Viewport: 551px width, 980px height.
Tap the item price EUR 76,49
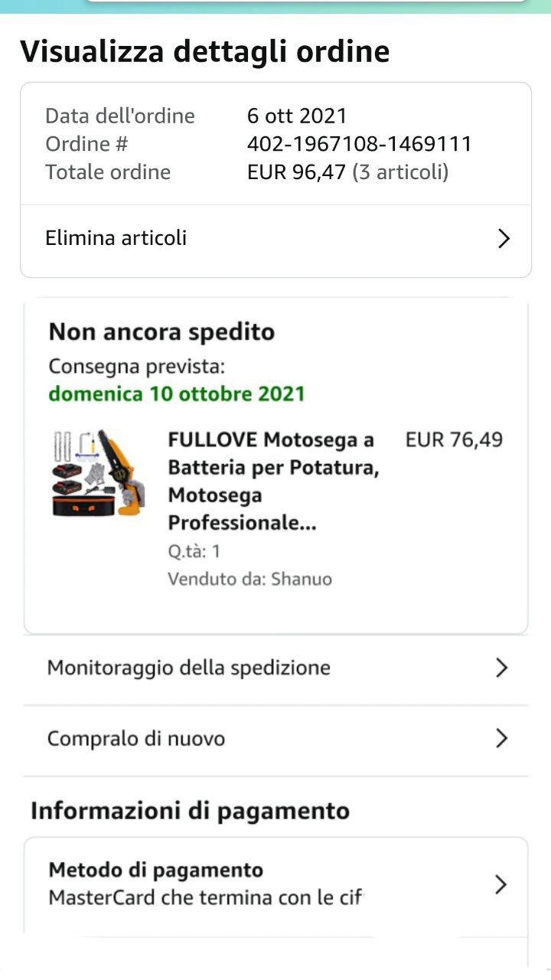point(454,440)
